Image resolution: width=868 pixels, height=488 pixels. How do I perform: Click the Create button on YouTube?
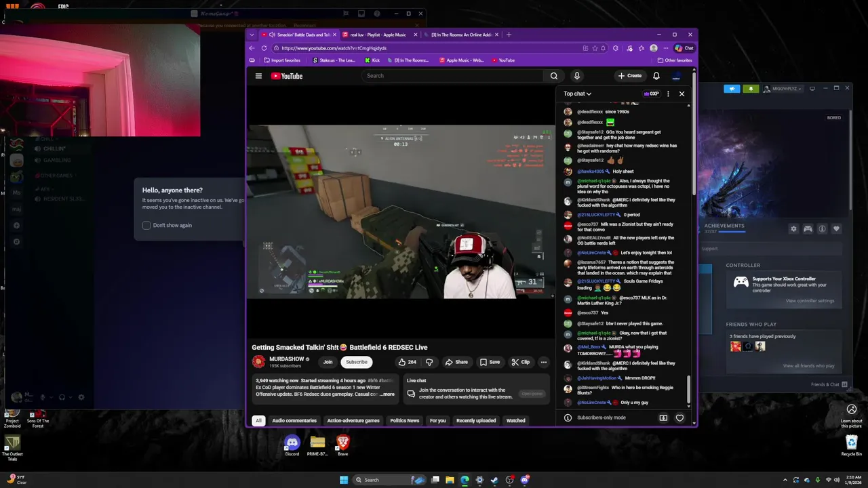pyautogui.click(x=629, y=76)
